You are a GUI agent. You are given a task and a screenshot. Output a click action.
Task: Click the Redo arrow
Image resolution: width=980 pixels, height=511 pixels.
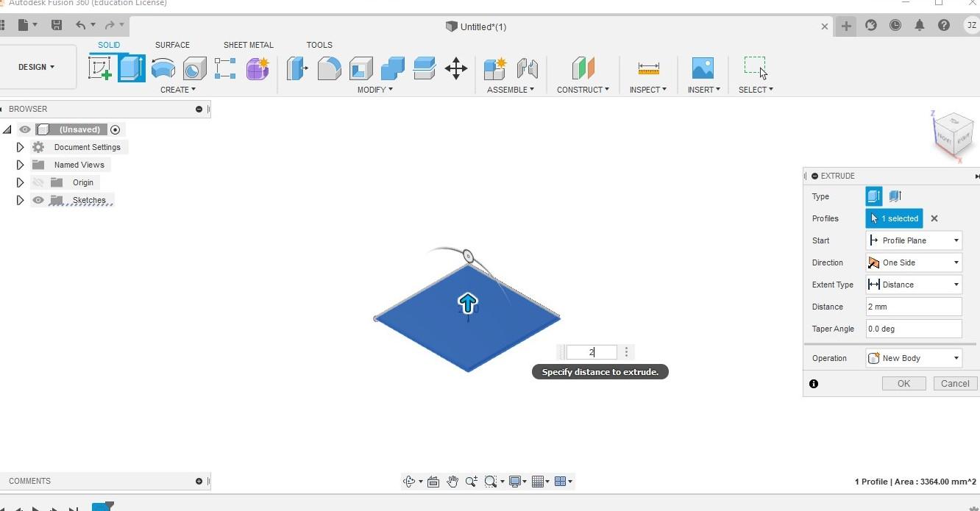pos(110,25)
